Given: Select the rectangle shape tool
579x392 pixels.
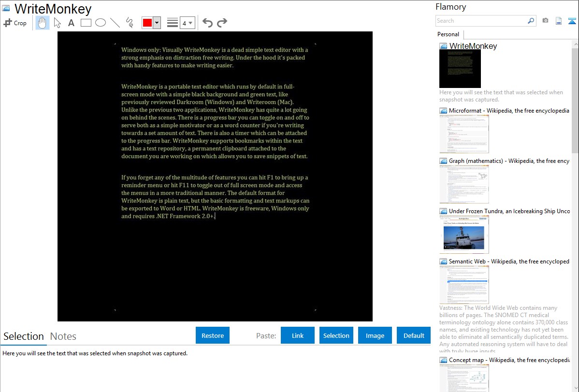Looking at the screenshot, I should tap(86, 23).
